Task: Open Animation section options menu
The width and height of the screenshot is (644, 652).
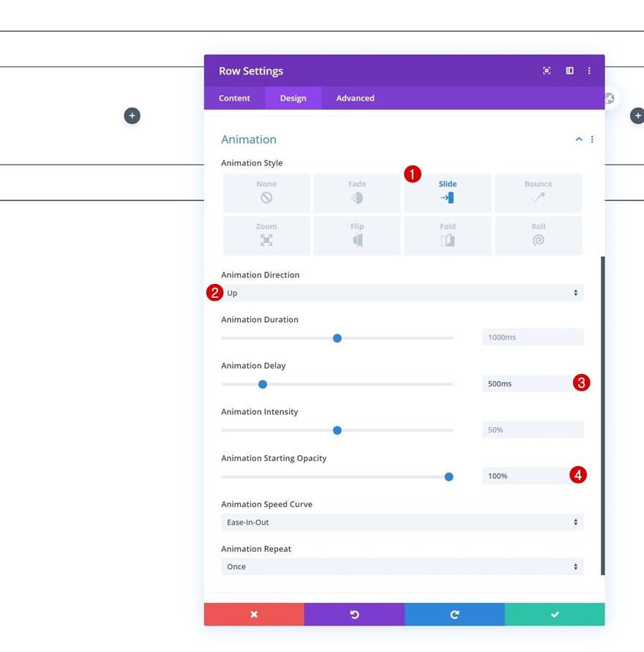Action: pyautogui.click(x=592, y=139)
